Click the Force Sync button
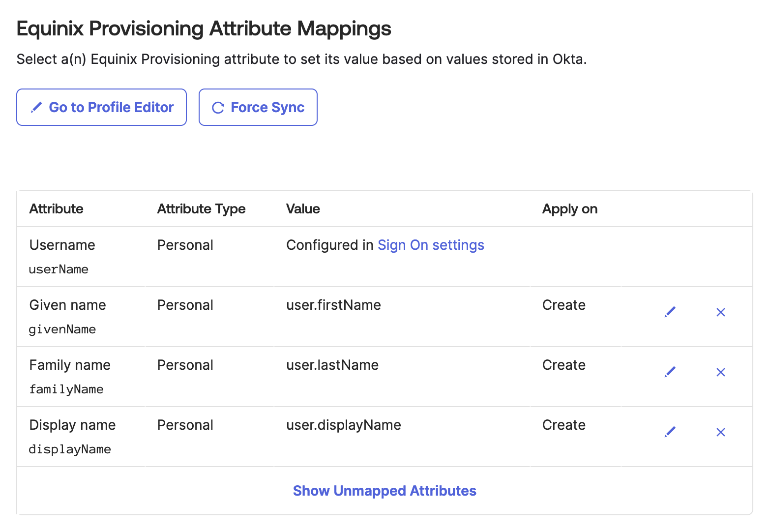Screen dimensions: 770x532 (258, 107)
